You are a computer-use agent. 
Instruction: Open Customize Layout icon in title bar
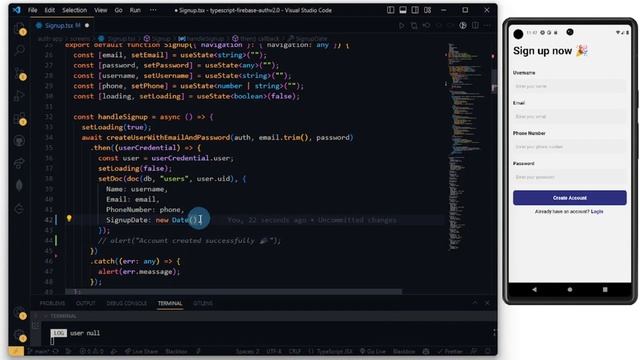tap(427, 10)
